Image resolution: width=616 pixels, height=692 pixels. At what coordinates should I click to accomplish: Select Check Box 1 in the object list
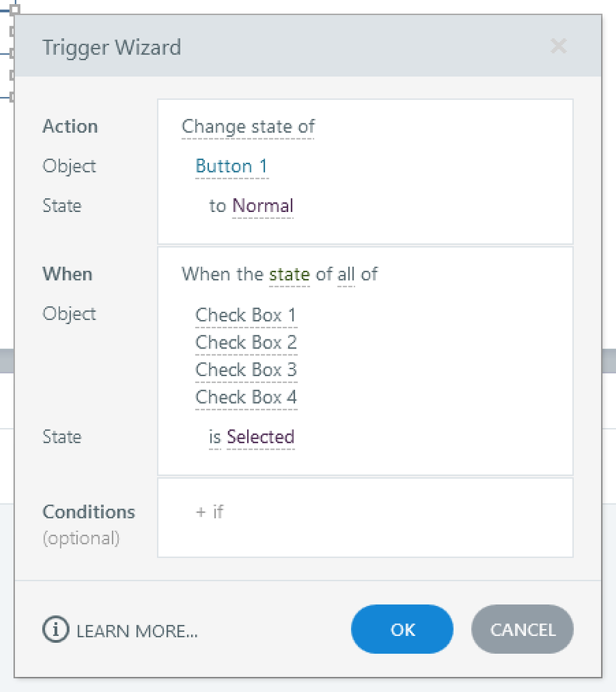coord(246,315)
